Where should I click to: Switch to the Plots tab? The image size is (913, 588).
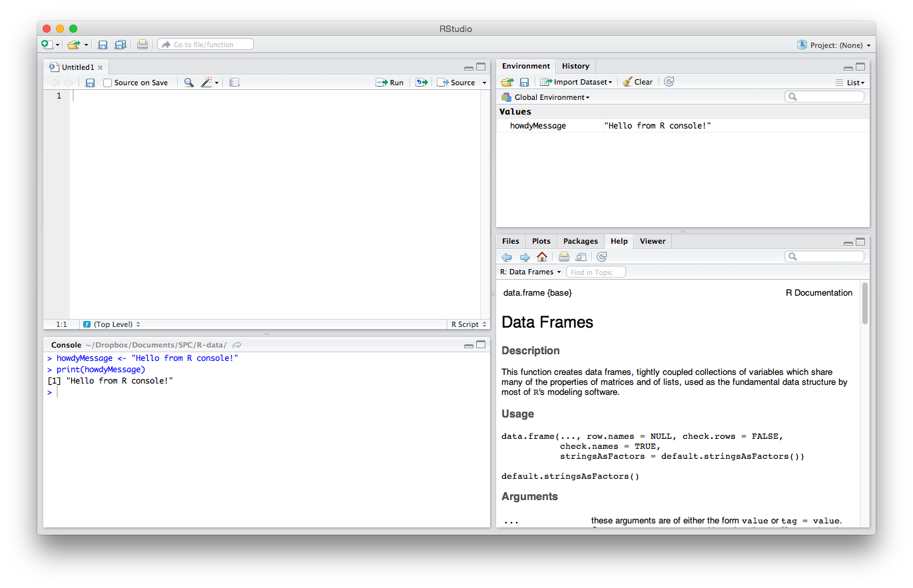541,241
